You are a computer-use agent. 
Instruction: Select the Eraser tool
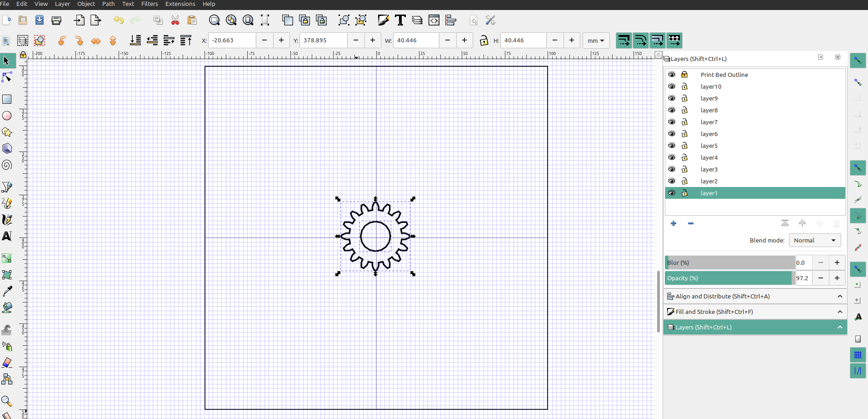(x=7, y=363)
